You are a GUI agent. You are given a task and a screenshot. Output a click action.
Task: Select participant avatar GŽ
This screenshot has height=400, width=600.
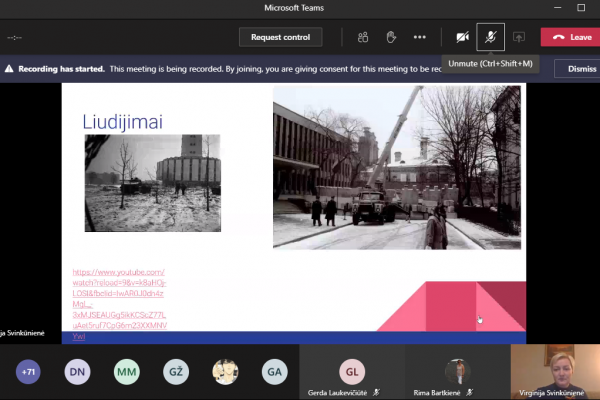(x=176, y=372)
